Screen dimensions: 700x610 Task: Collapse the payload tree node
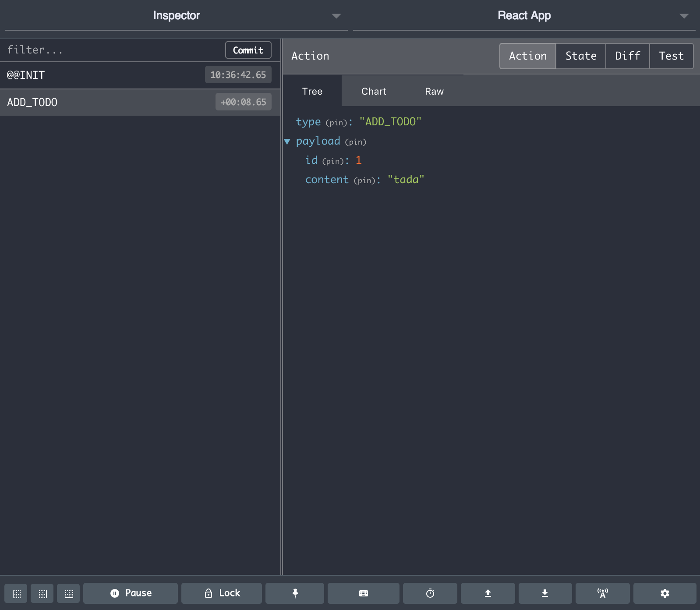287,142
